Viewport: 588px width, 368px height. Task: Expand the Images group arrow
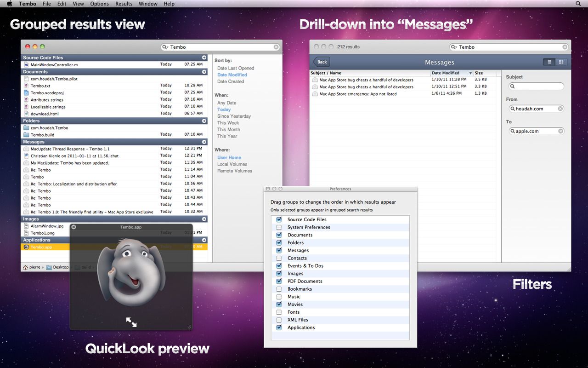click(x=204, y=219)
